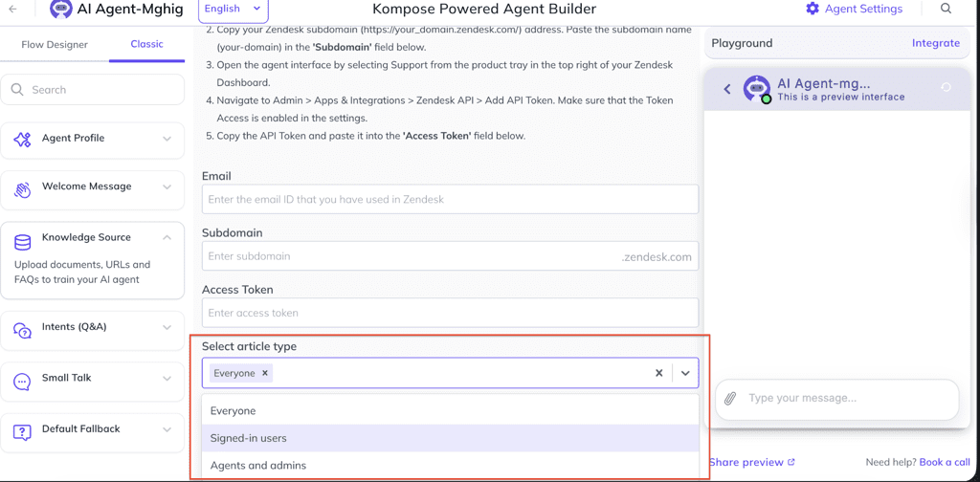The image size is (980, 482).
Task: Click the Select article type label
Action: tap(249, 346)
